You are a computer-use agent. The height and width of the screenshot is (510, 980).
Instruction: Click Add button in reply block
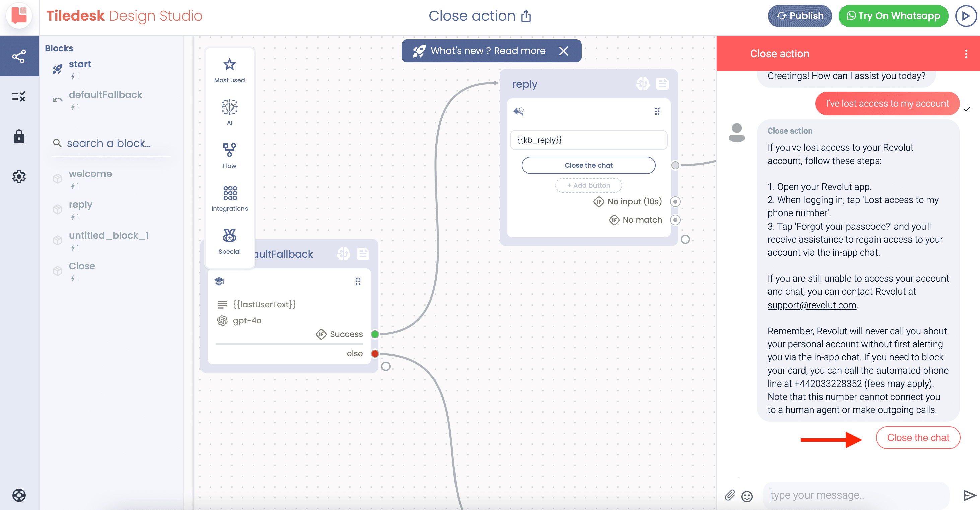[x=588, y=185]
